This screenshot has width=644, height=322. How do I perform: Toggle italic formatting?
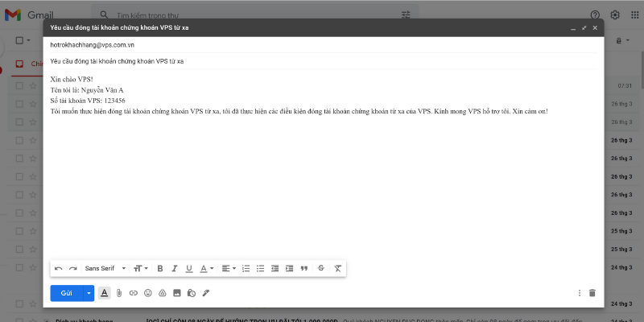(x=175, y=269)
